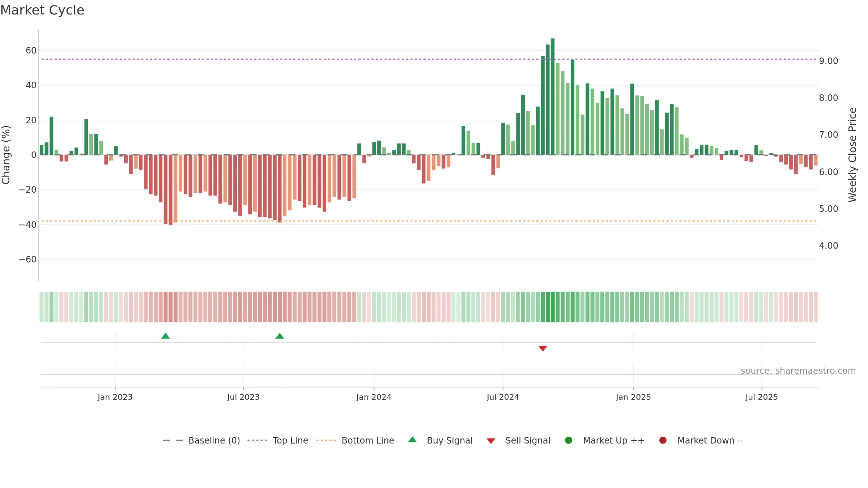This screenshot has height=488, width=868.
Task: Click the 4.00 price axis tick
Action: point(829,246)
